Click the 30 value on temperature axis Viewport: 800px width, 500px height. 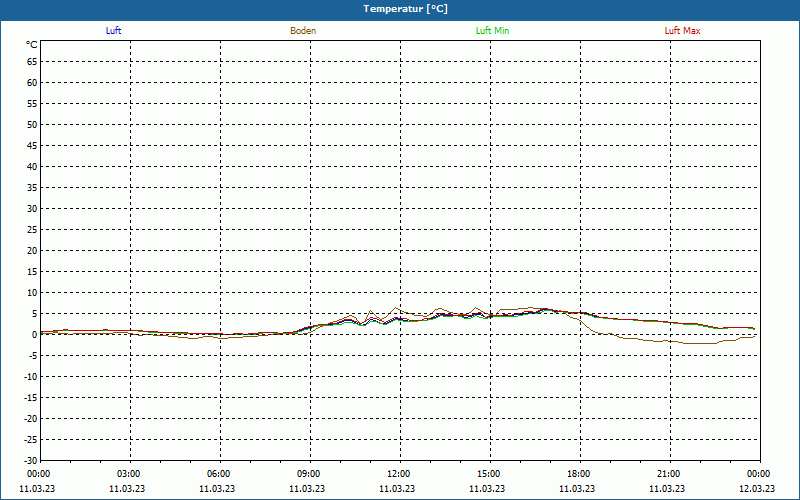pyautogui.click(x=32, y=209)
